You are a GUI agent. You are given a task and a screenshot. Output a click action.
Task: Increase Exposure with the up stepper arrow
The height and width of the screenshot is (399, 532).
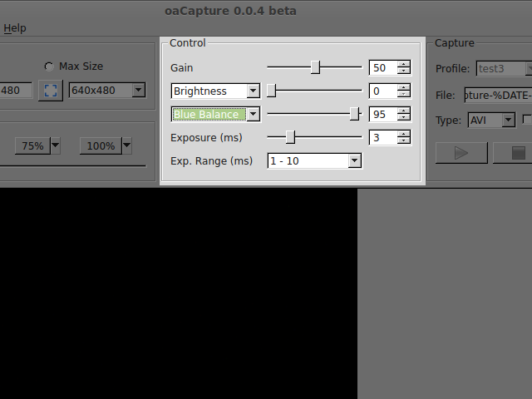tap(404, 134)
